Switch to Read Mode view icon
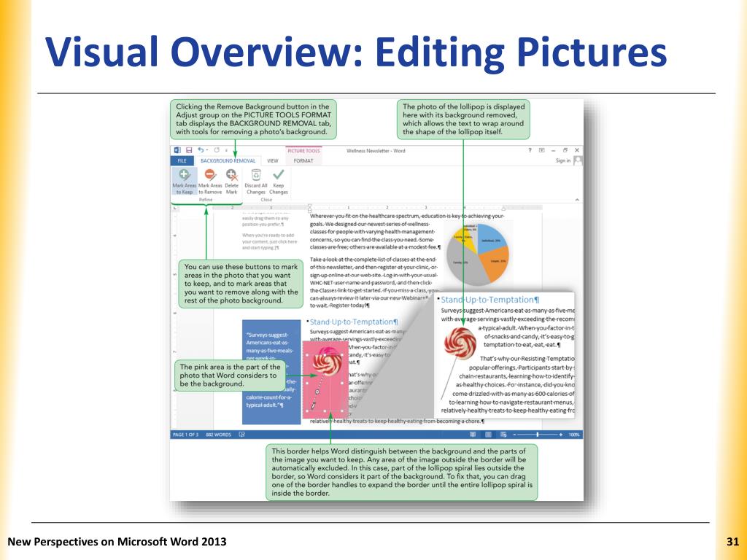Viewport: 747px width, 560px height. coord(473,435)
